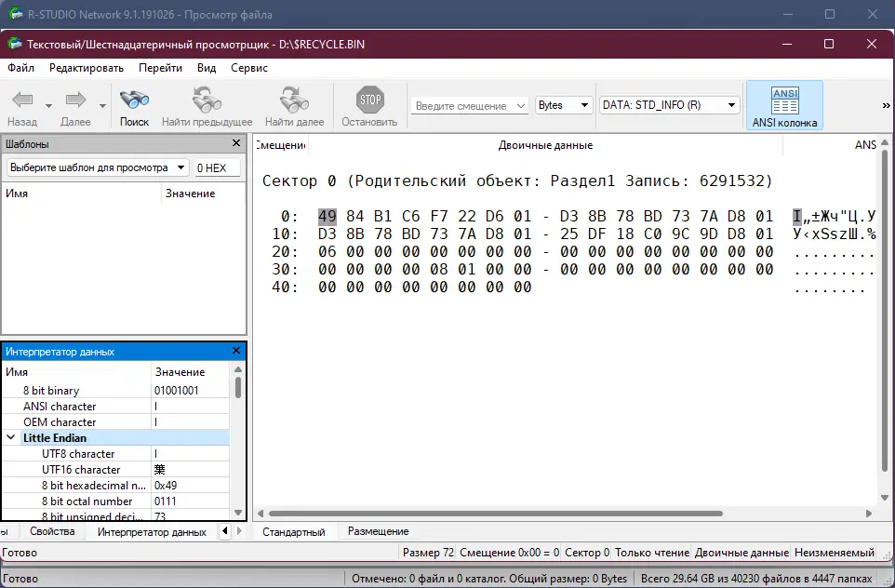895x588 pixels.
Task: Click the Размер 72 status entry
Action: pos(428,553)
